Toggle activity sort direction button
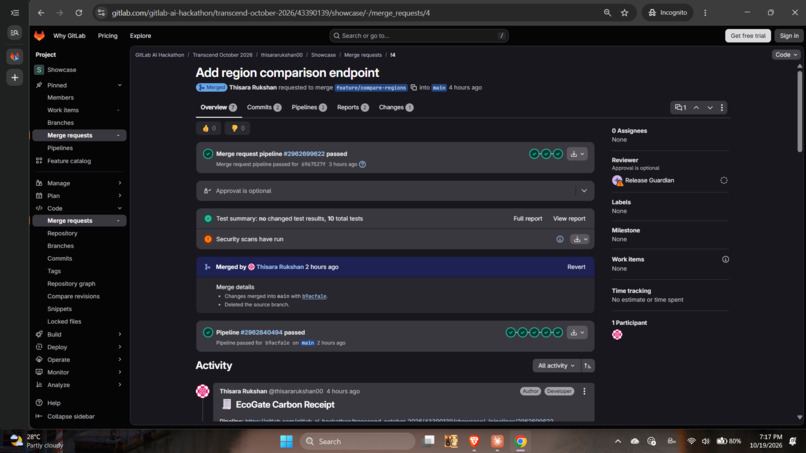This screenshot has width=806, height=453. point(588,366)
